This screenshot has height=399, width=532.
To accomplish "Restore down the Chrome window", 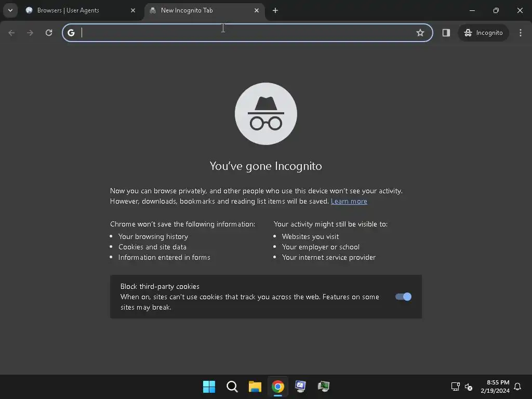I will (496, 10).
